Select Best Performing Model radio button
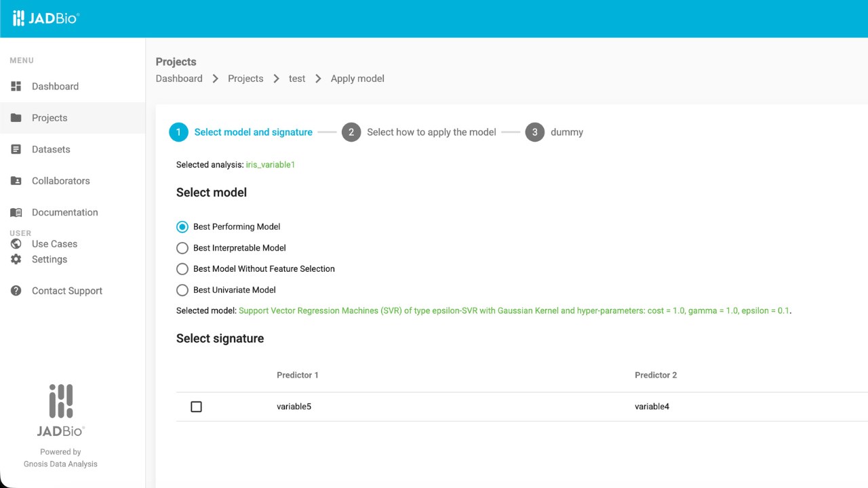Image resolution: width=868 pixels, height=488 pixels. point(182,226)
